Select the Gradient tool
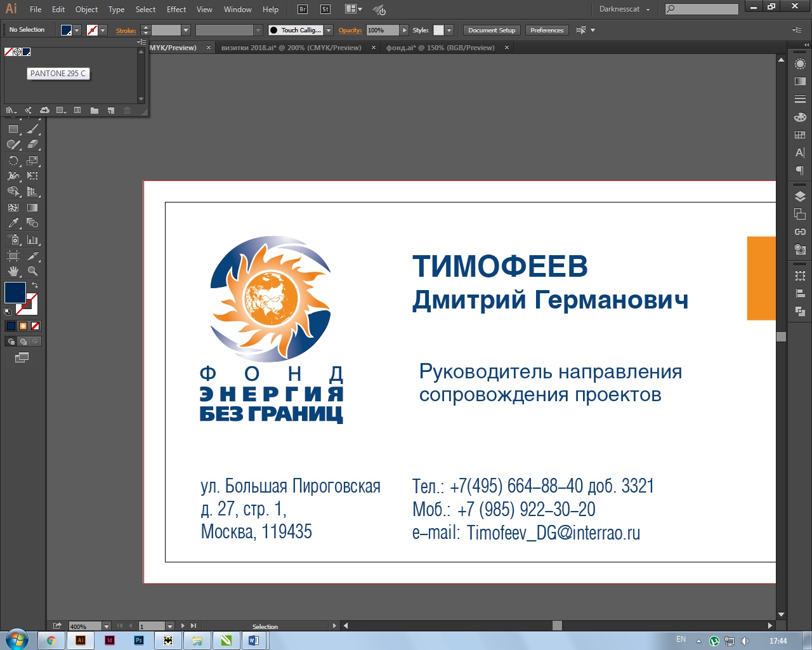Viewport: 812px width, 650px height. (33, 208)
